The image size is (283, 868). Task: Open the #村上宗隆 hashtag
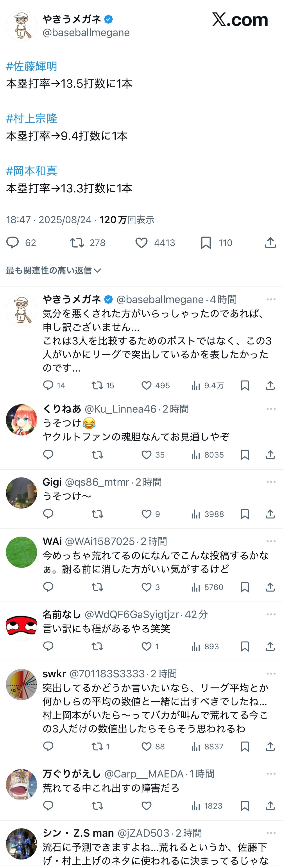tap(32, 118)
